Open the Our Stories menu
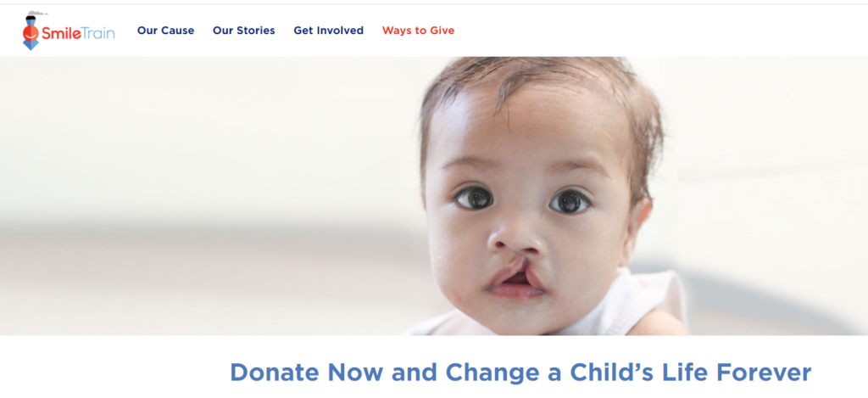868x398 pixels. coord(243,31)
